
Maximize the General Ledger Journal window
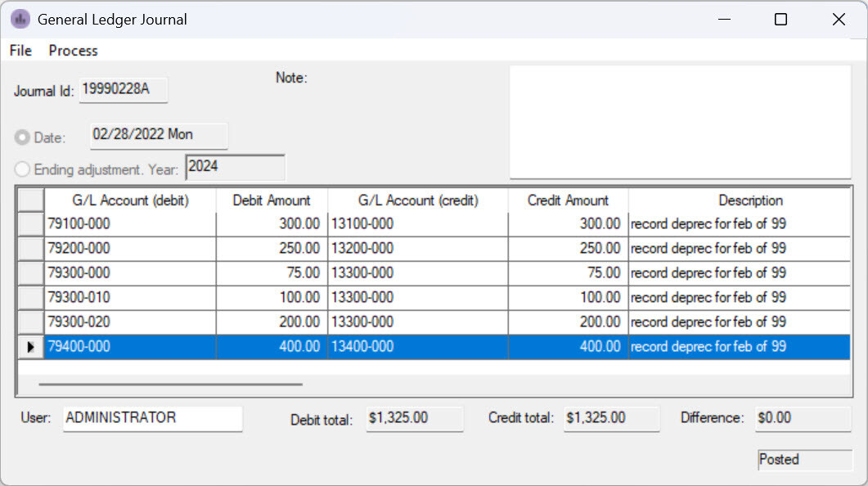[x=780, y=20]
